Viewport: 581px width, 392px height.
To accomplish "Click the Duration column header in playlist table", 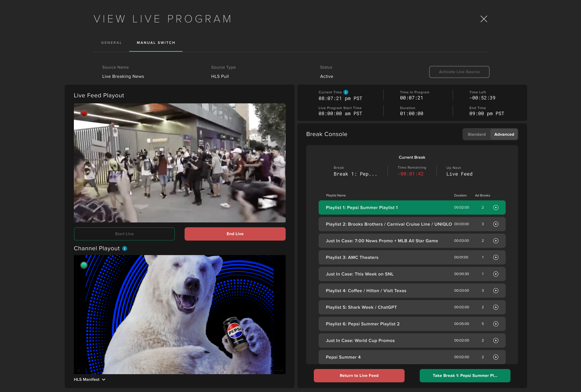I will click(460, 196).
